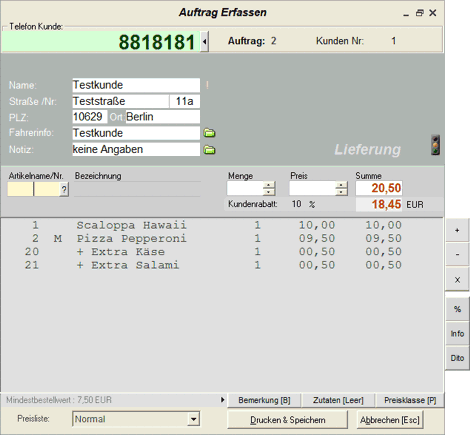This screenshot has width=470, height=435.
Task: Click the plus button on right sidebar
Action: click(x=457, y=230)
